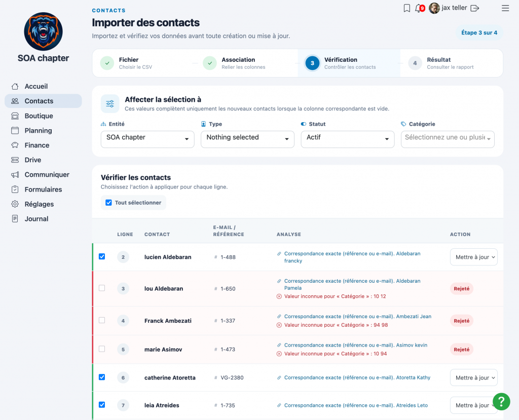The height and width of the screenshot is (420, 519).
Task: Click the SOA chapter bear logo
Action: pos(44,31)
